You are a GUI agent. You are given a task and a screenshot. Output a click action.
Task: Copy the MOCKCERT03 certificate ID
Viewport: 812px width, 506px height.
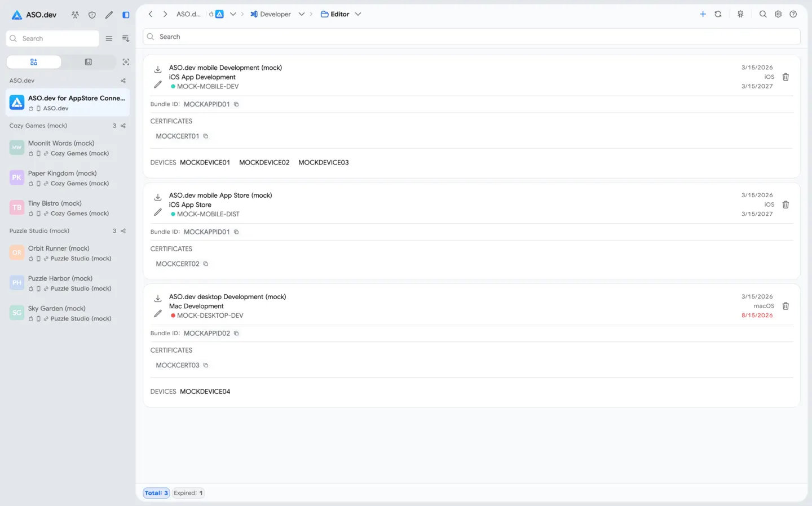[206, 365]
